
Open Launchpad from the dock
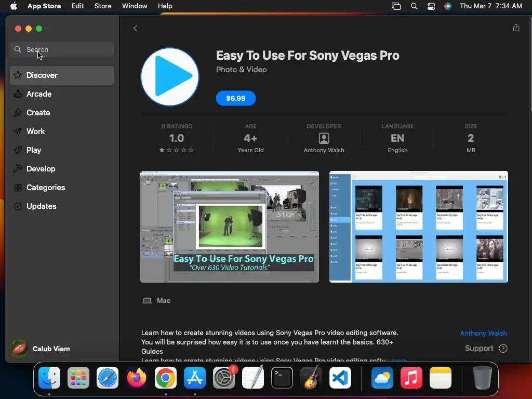78,378
